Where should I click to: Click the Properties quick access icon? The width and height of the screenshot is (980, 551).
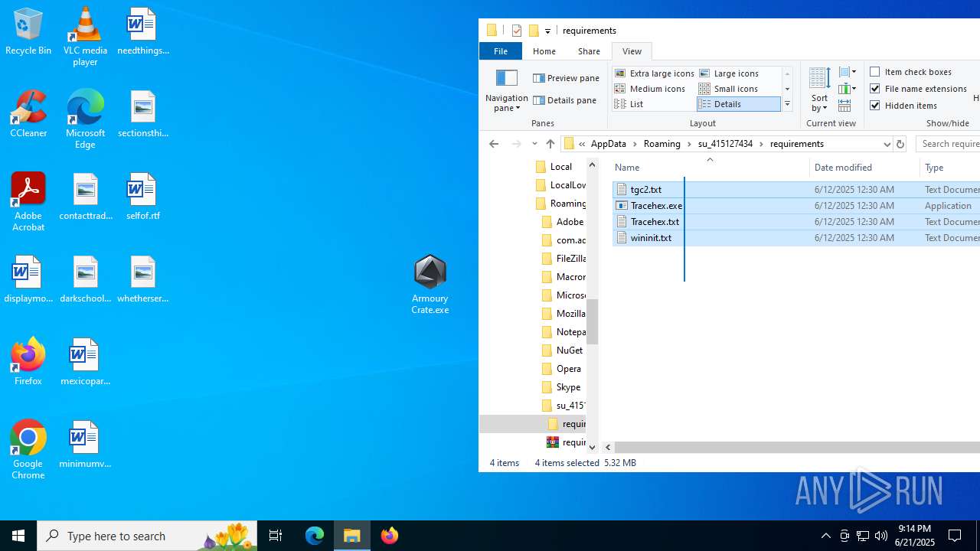tap(517, 31)
